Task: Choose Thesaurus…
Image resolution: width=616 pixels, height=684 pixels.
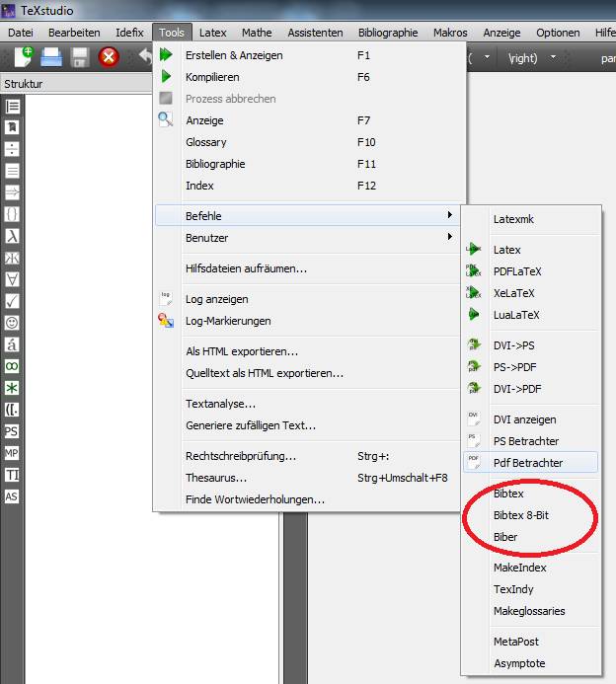Action: tap(308, 478)
